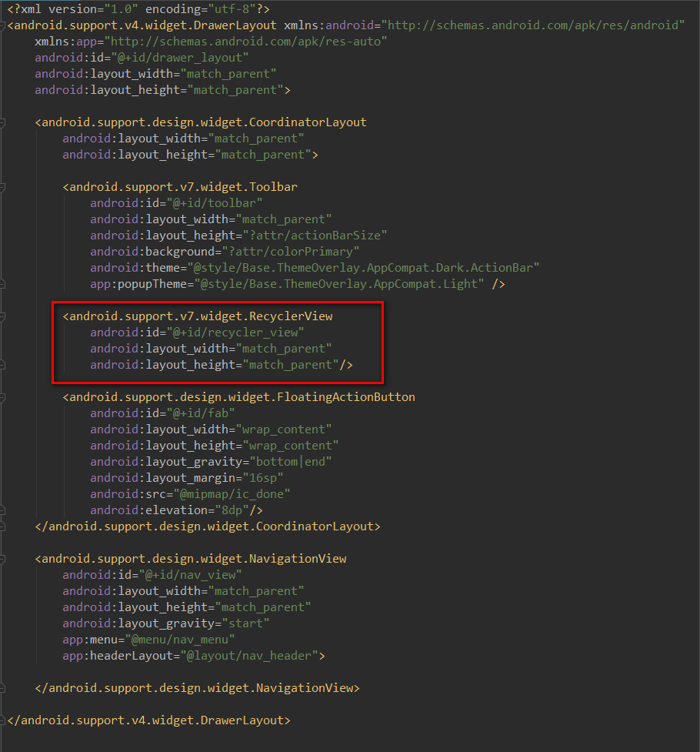The height and width of the screenshot is (752, 700).
Task: Click the "8dp" elevation value
Action: coord(232,510)
